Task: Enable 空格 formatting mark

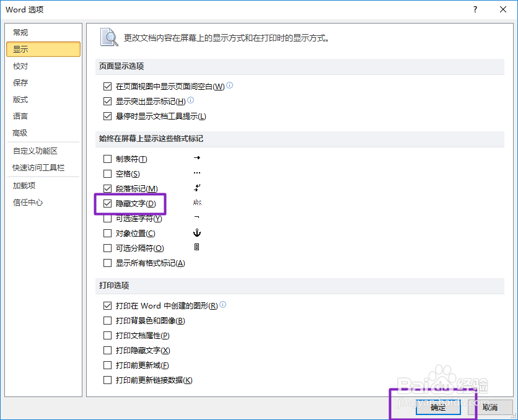Action: click(107, 173)
